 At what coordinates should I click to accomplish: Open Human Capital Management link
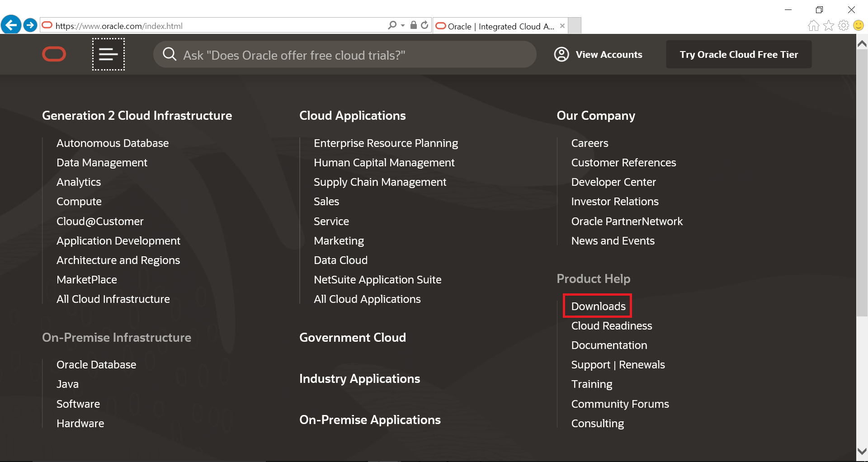[384, 163]
